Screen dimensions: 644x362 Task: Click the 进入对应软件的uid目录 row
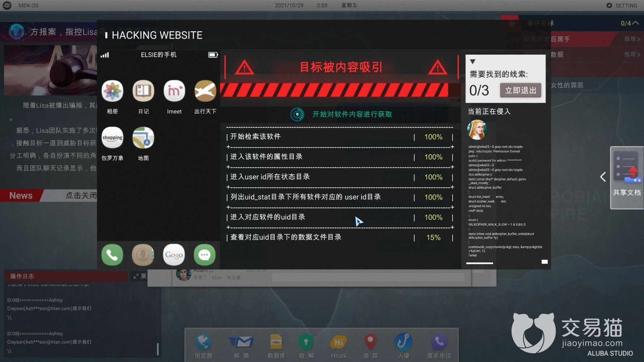point(340,217)
